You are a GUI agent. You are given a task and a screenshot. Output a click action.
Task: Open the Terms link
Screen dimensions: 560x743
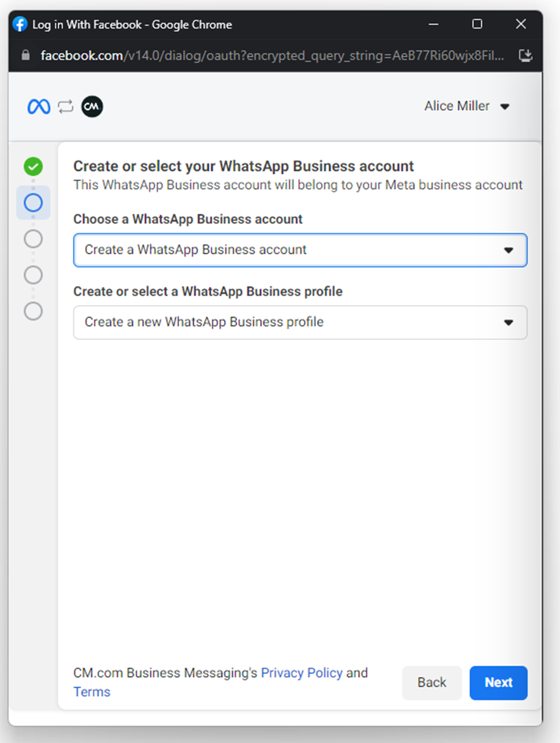point(92,692)
